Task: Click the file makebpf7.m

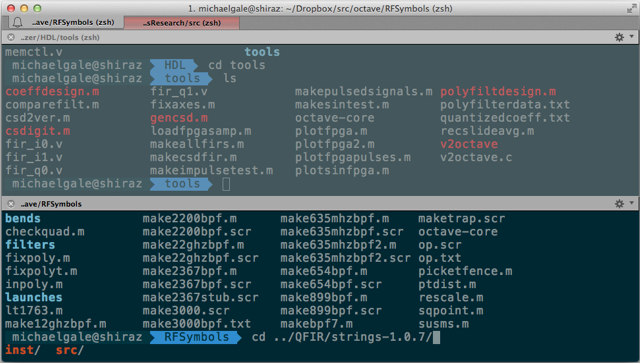Action: click(x=316, y=324)
